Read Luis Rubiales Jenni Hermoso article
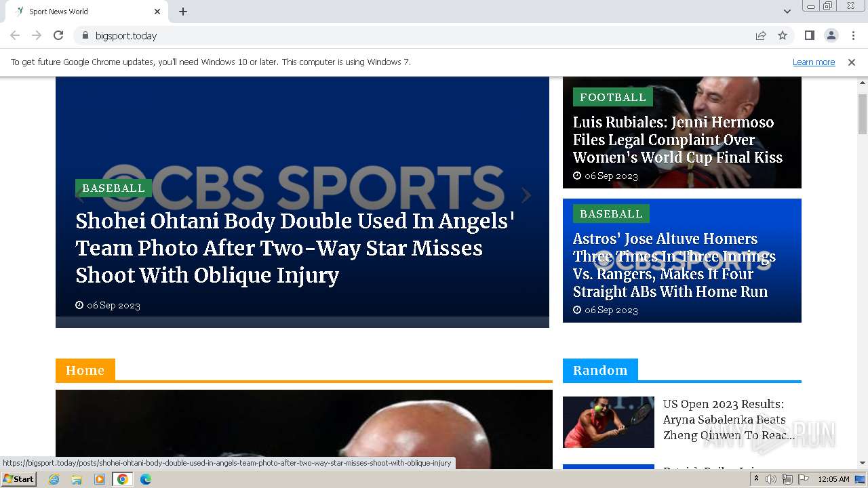The width and height of the screenshot is (868, 488). 677,140
